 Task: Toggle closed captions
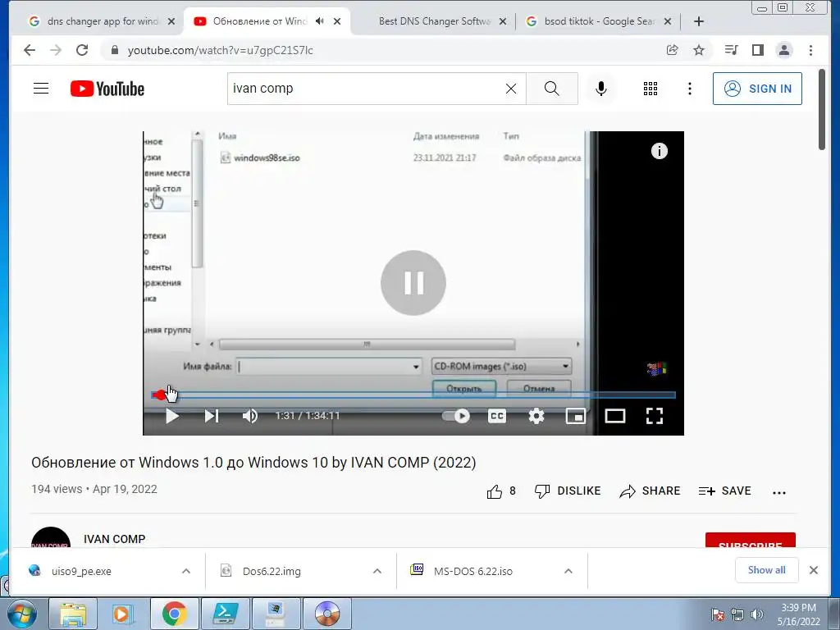tap(497, 416)
